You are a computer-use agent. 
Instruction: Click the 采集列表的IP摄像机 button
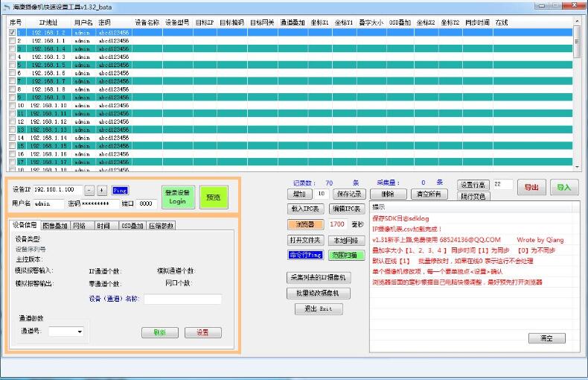[319, 277]
